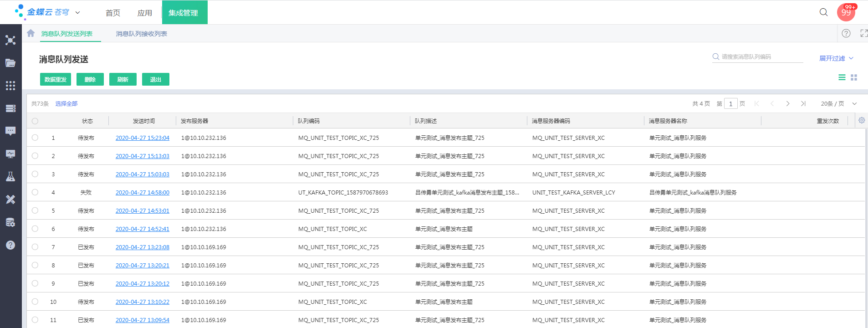Open column settings gear icon
This screenshot has height=328, width=868.
862,120
